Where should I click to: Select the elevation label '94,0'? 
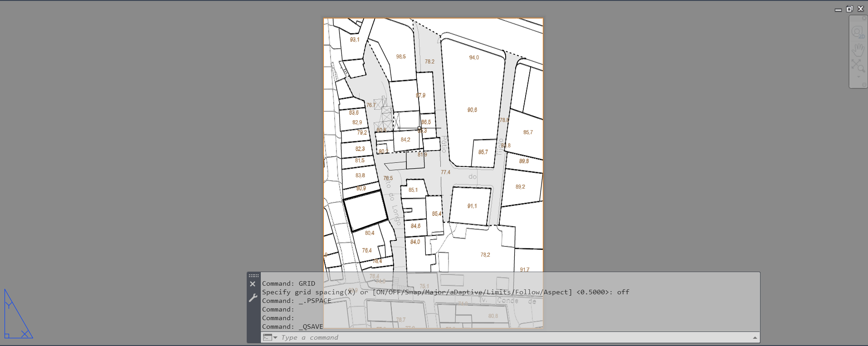[x=474, y=58]
